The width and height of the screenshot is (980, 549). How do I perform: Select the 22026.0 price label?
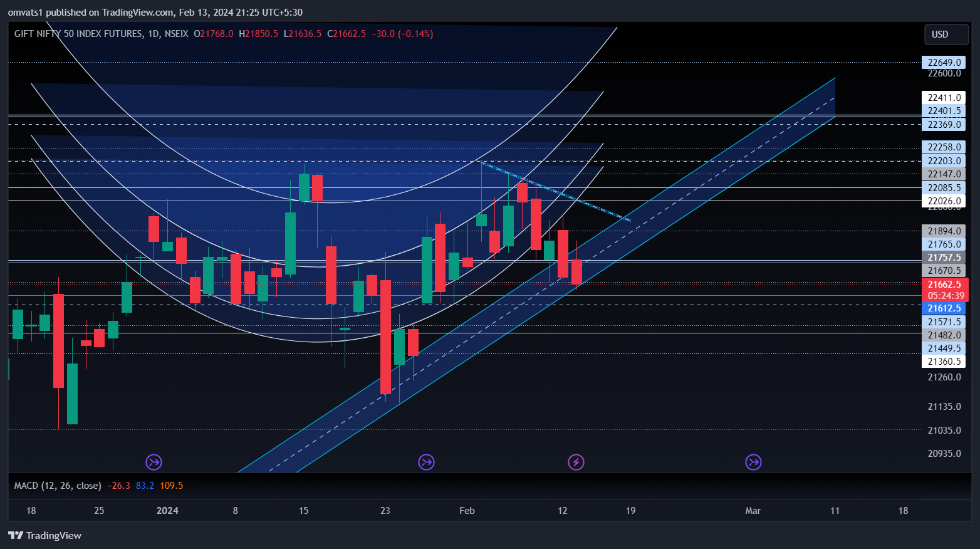pyautogui.click(x=944, y=201)
